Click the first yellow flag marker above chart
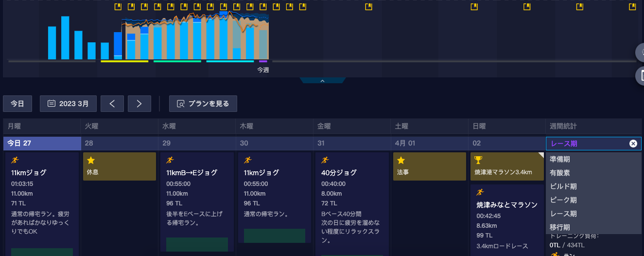 coord(118,7)
